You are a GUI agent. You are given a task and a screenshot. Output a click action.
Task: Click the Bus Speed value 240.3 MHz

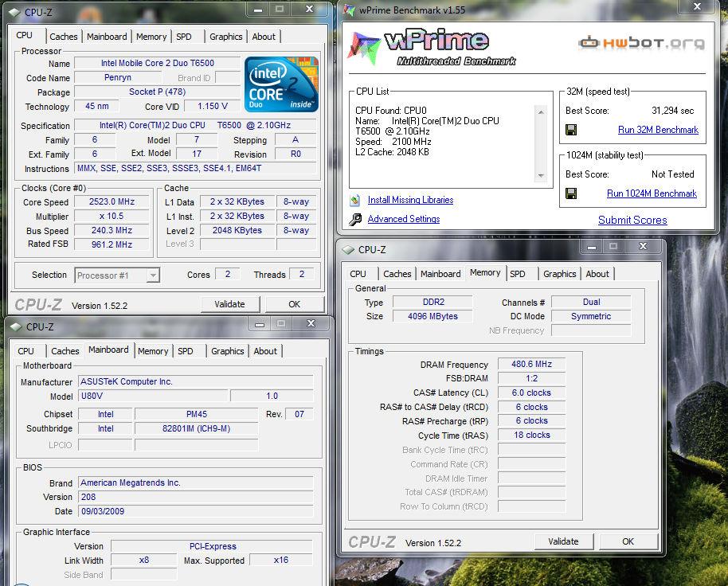pyautogui.click(x=112, y=231)
